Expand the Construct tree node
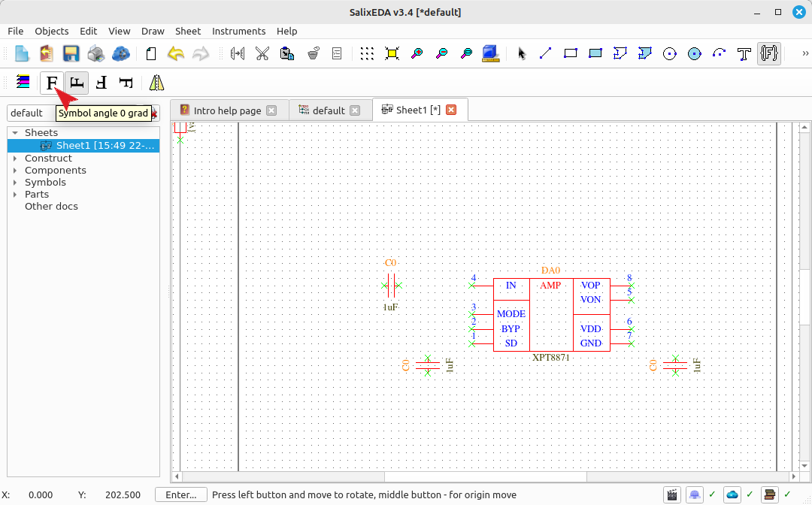 coord(15,159)
